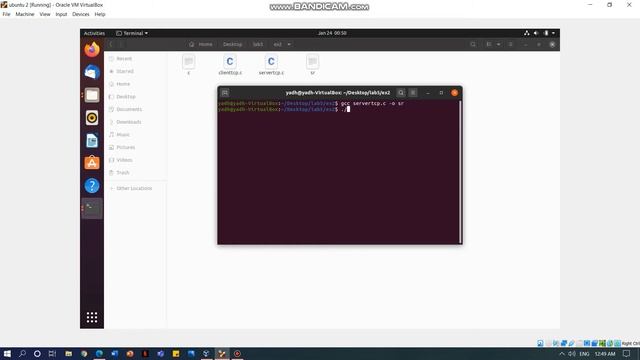Expand view options dropdown in Files
The image size is (640, 360).
coord(498,44)
